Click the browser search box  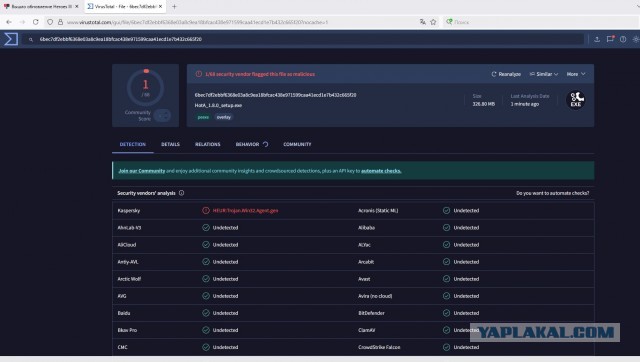point(541,22)
